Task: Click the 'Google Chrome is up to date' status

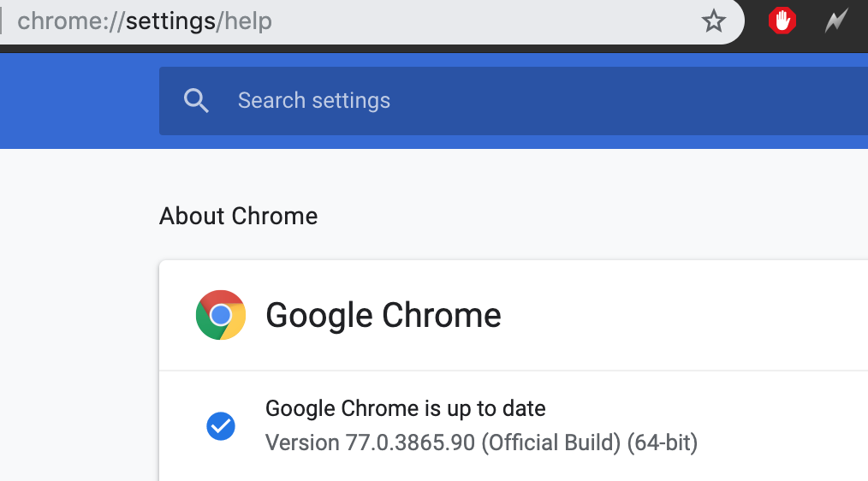Action: [405, 408]
